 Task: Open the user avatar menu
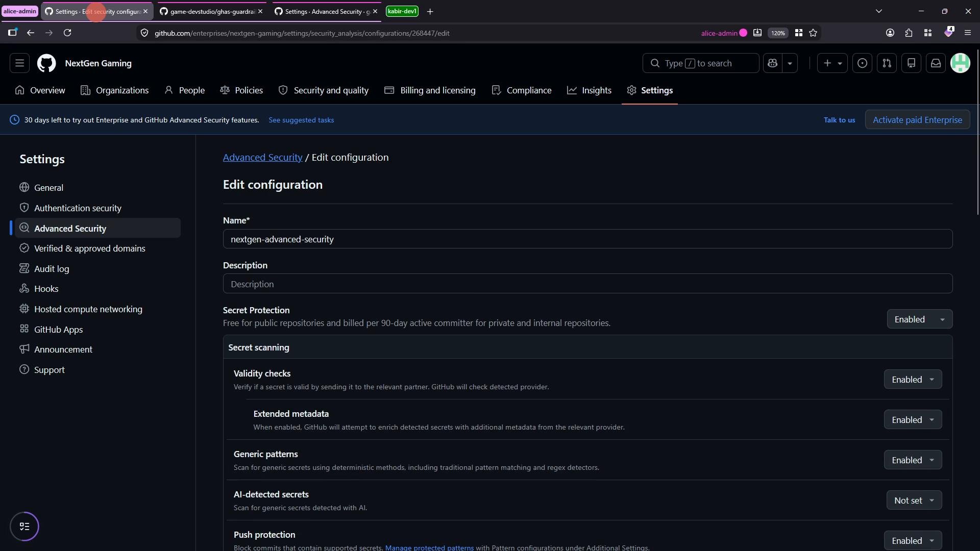(x=961, y=63)
